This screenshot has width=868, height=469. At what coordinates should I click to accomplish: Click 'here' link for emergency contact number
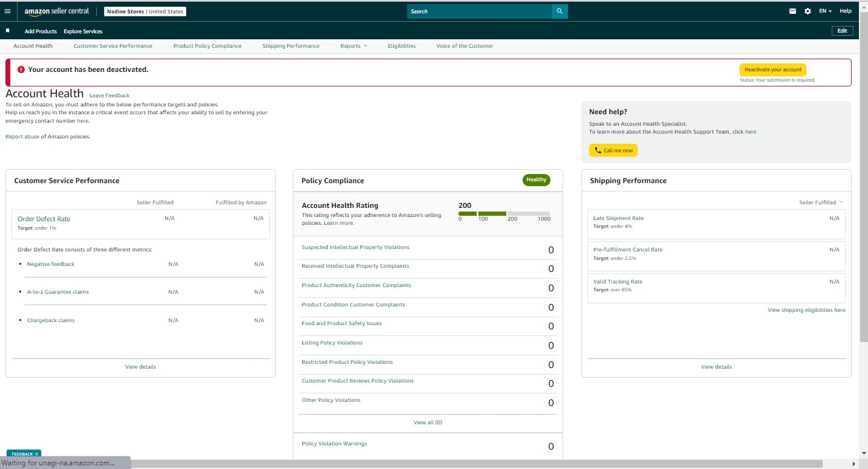82,121
